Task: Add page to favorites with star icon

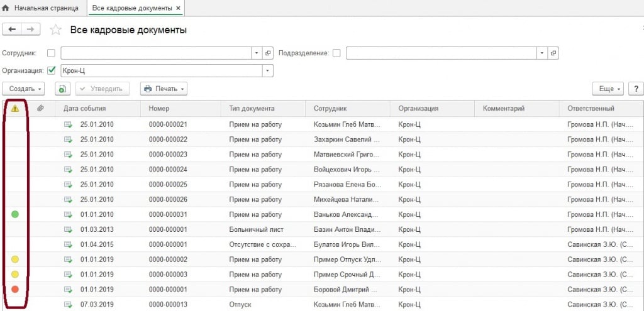Action: tap(56, 30)
